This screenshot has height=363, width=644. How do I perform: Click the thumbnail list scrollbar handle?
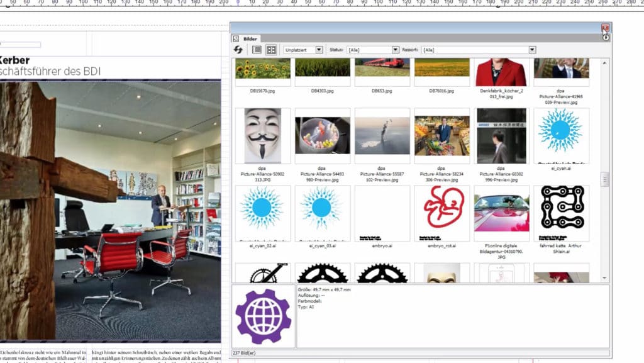tap(605, 180)
